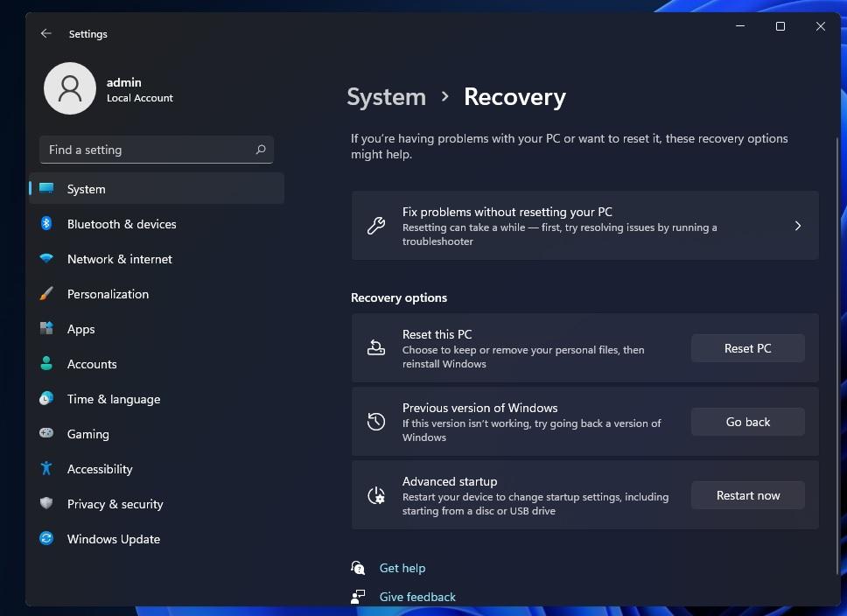Open Network & internet via its Wi-Fi icon
This screenshot has height=616, width=847.
(x=46, y=259)
